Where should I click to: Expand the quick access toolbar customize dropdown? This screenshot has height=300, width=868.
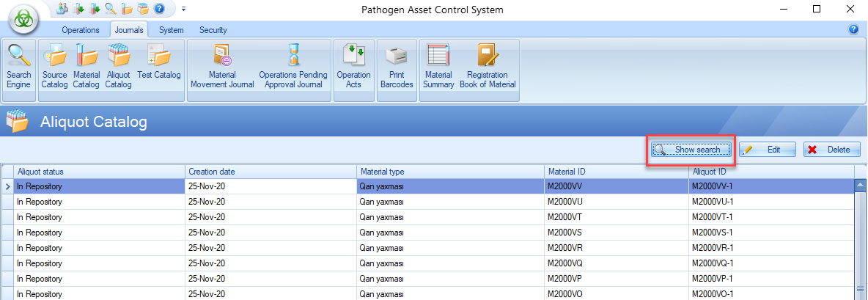183,10
